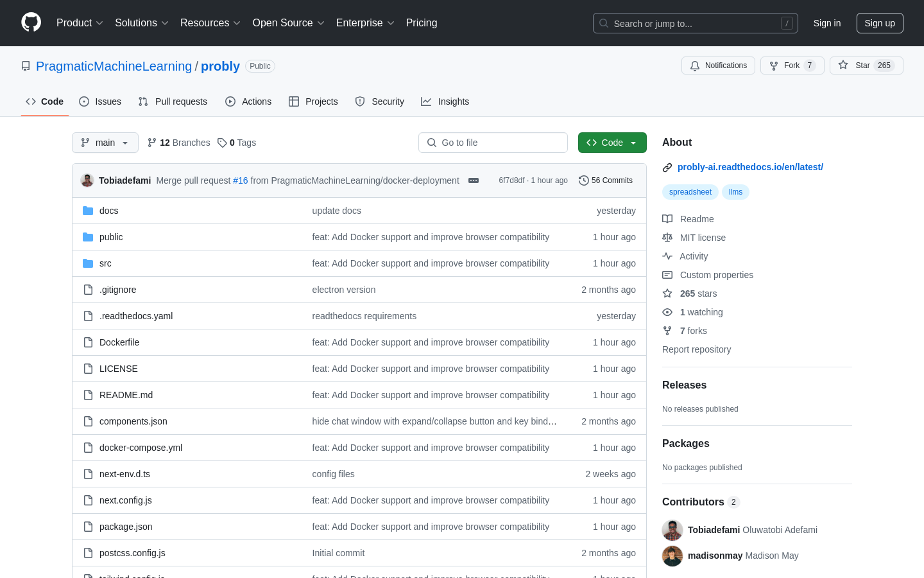Click the madisonmay avatar under Contributors
The width and height of the screenshot is (924, 578).
coord(672,556)
